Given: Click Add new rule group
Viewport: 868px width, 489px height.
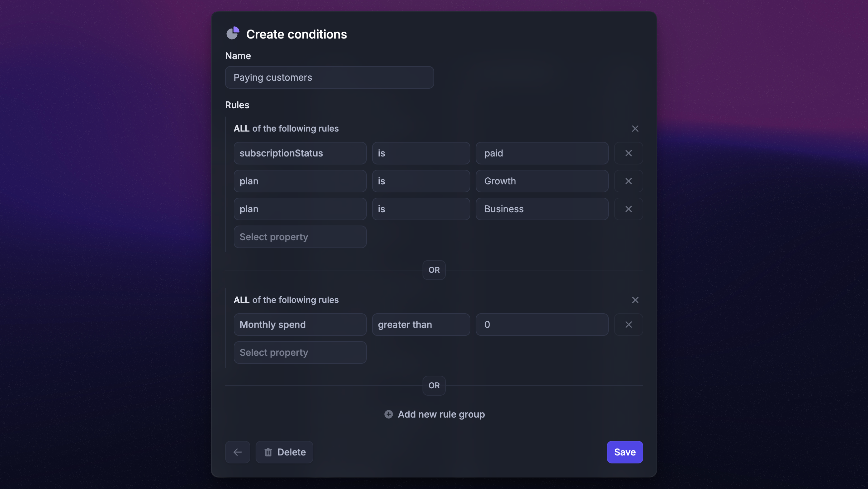Looking at the screenshot, I should (x=434, y=414).
